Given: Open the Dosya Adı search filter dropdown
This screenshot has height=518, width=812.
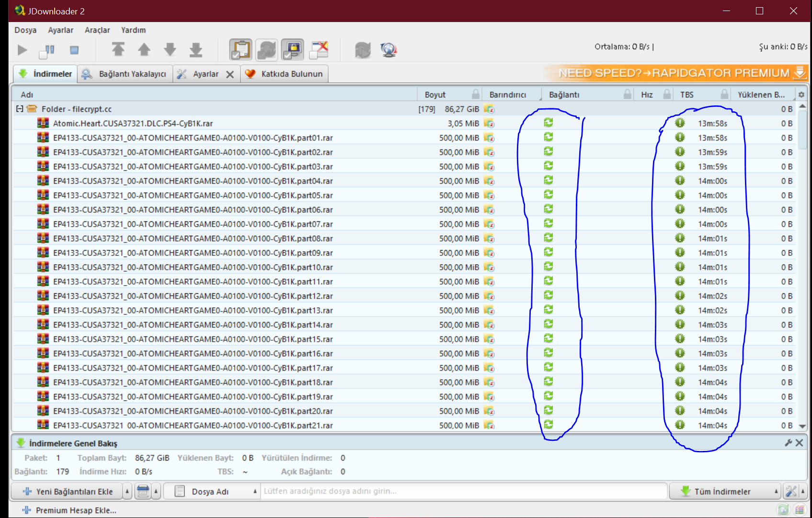Looking at the screenshot, I should (212, 491).
